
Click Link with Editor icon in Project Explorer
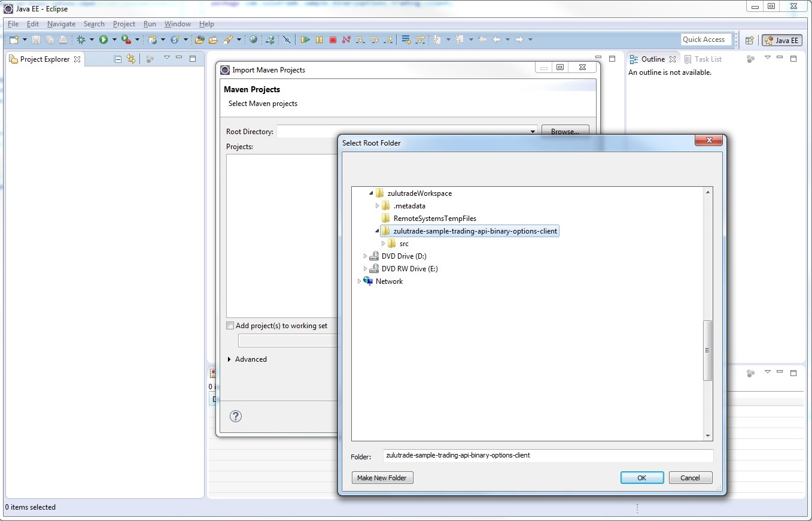131,59
